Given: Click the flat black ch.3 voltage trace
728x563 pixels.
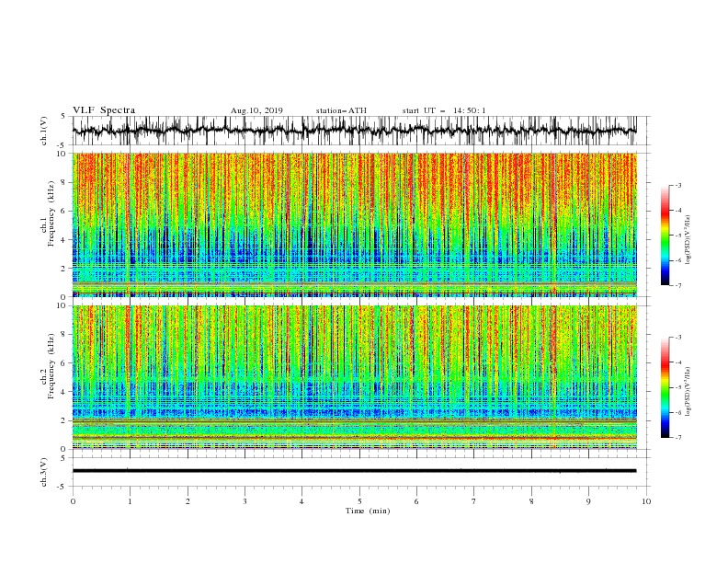Looking at the screenshot, I should point(354,471).
